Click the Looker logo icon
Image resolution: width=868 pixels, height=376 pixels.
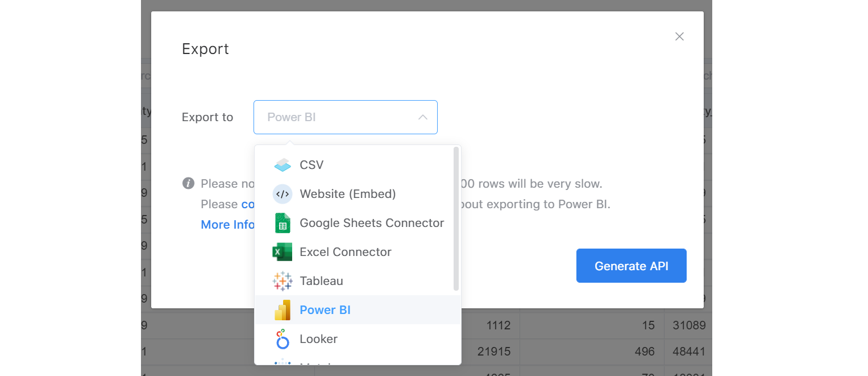pyautogui.click(x=283, y=339)
